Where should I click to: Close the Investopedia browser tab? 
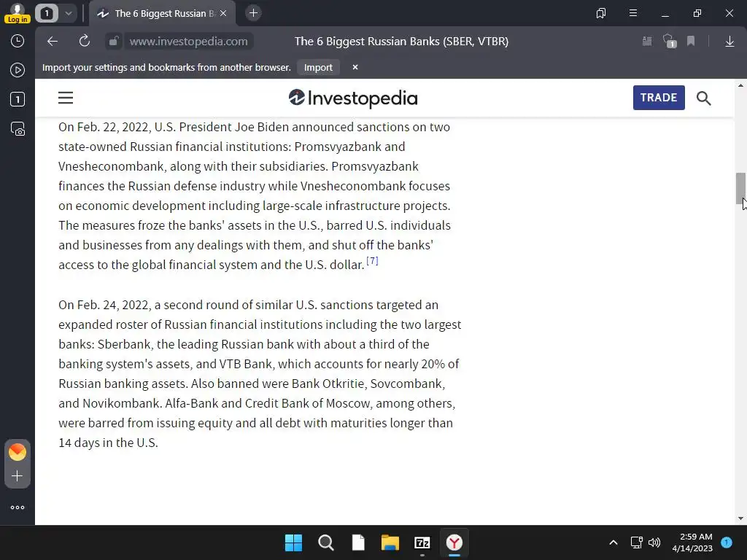[x=223, y=13]
